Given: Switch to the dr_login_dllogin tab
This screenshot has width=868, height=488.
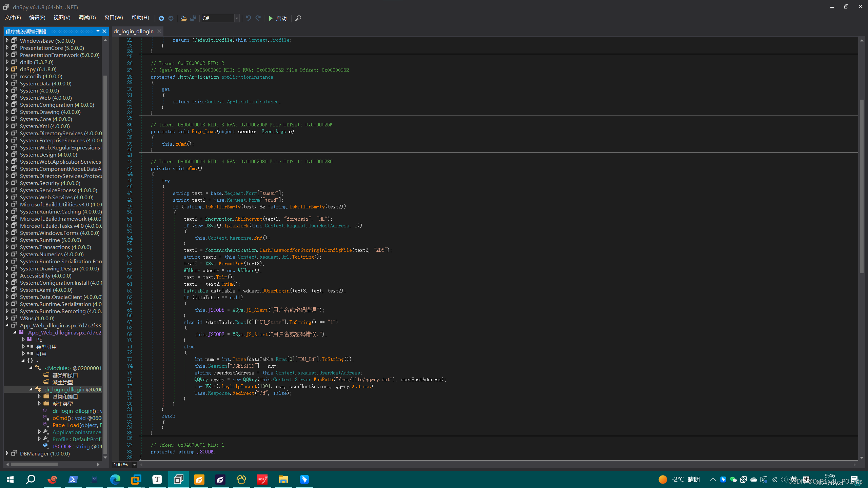Looking at the screenshot, I should point(134,31).
